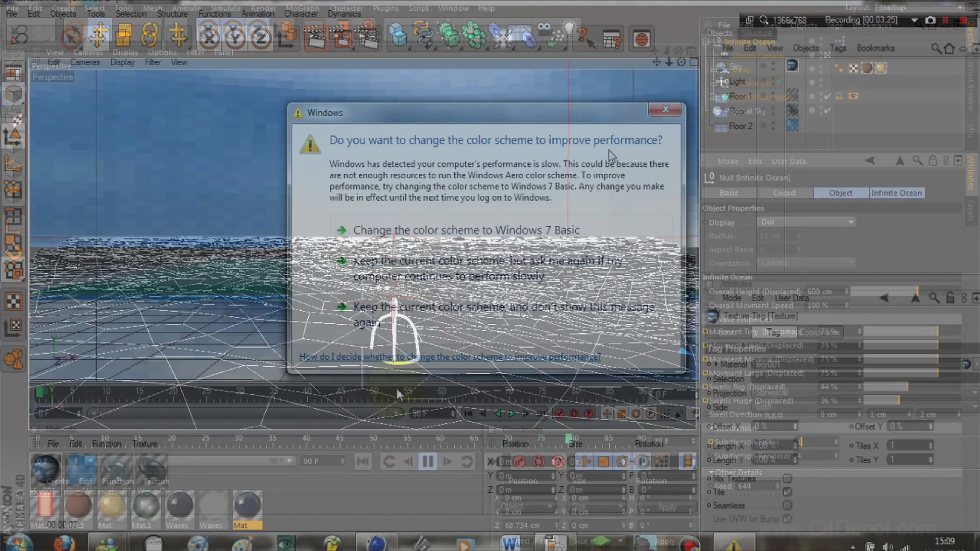Open Render Settings clapperboard with gear
Image resolution: width=980 pixels, height=551 pixels.
(367, 36)
